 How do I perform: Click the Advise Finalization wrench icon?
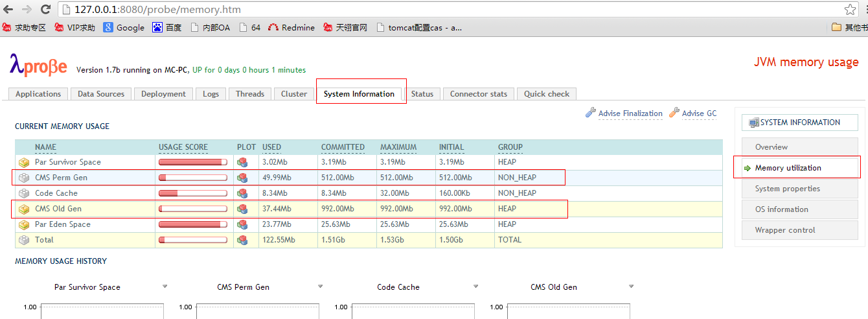tap(590, 113)
